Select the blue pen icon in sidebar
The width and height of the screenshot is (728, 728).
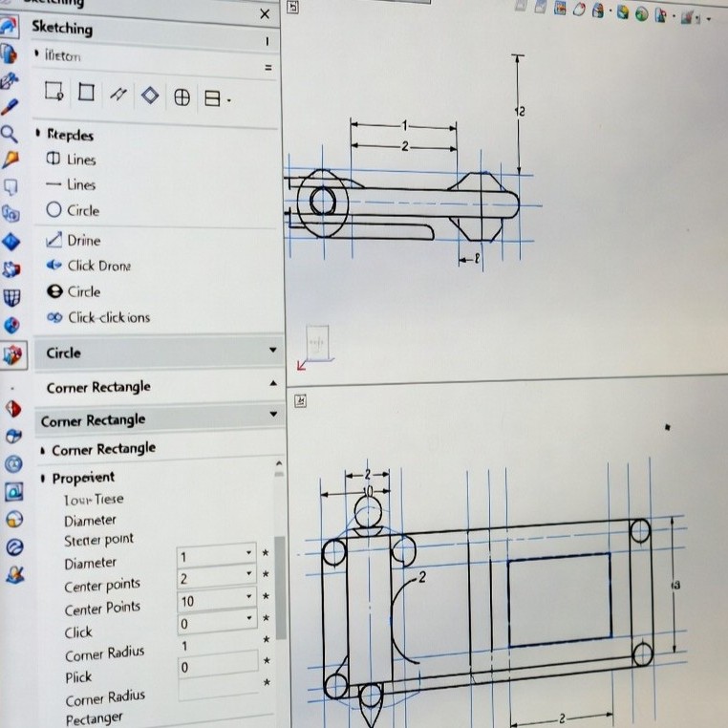[x=11, y=106]
